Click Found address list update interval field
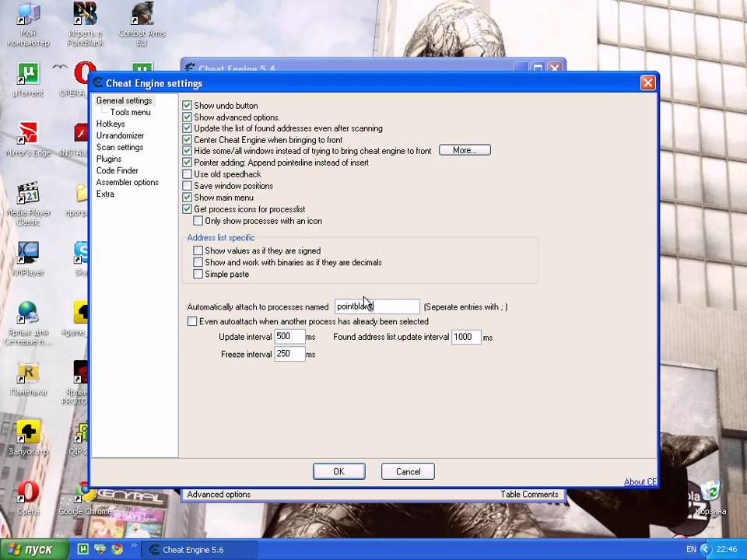 (x=466, y=337)
